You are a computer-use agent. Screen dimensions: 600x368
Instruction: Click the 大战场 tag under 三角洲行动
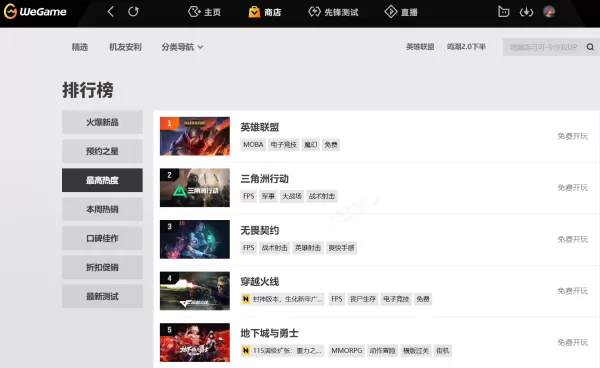tap(292, 196)
